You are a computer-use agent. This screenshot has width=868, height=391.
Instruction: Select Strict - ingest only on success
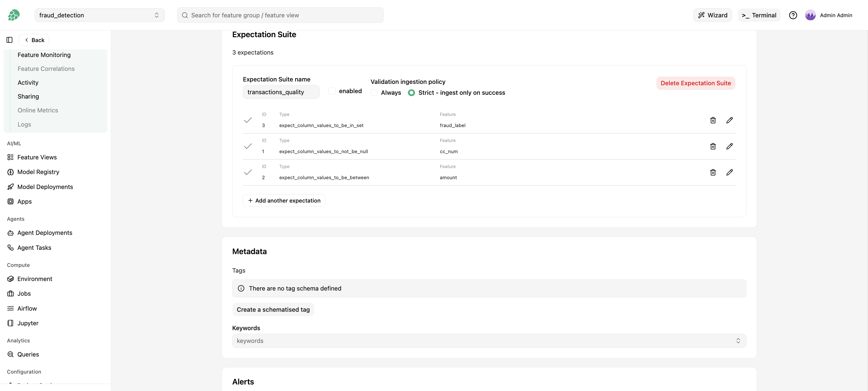pos(411,93)
